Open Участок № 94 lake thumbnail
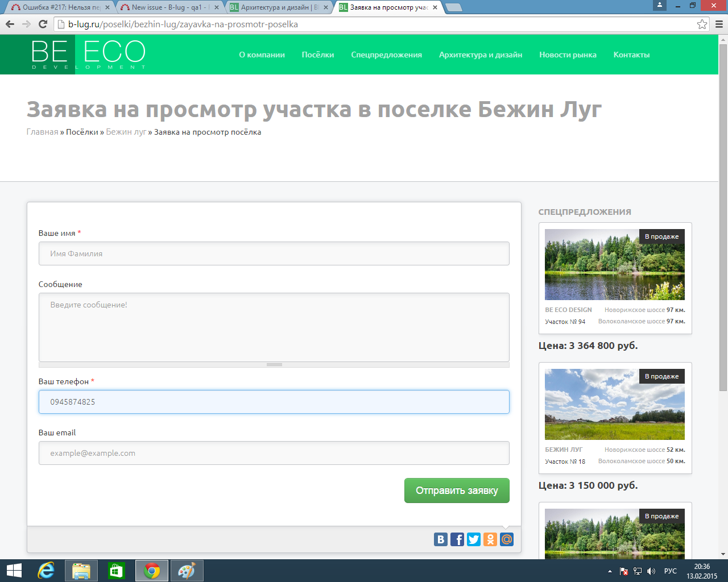The width and height of the screenshot is (728, 582). tap(614, 264)
